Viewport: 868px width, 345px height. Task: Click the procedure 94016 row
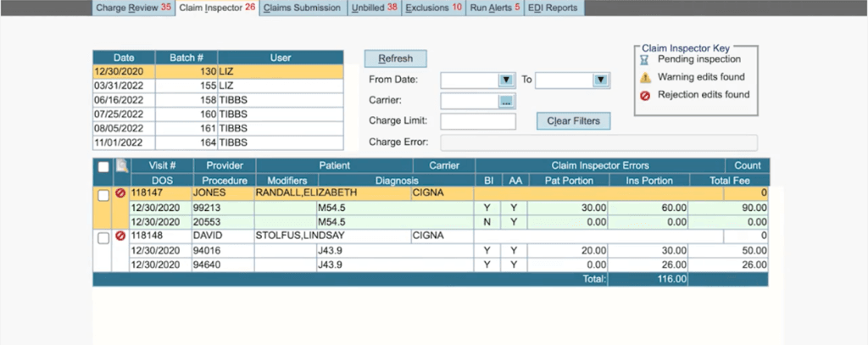click(449, 250)
